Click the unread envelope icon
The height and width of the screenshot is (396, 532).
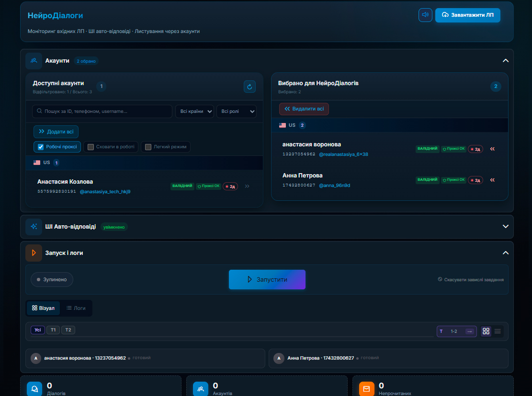click(367, 389)
